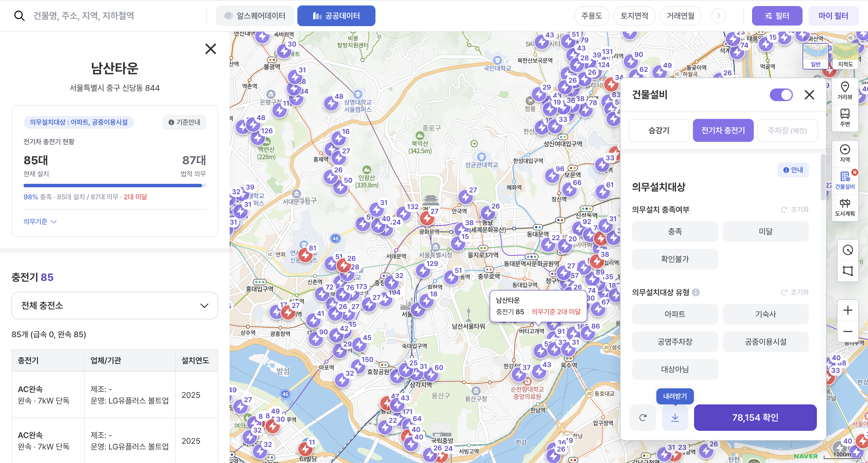Click the download arrow icon button

[x=675, y=418]
